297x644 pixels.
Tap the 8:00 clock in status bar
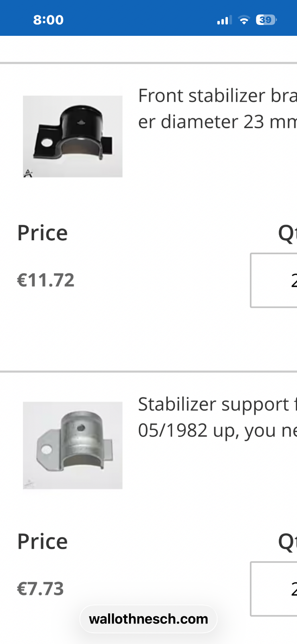(x=48, y=20)
